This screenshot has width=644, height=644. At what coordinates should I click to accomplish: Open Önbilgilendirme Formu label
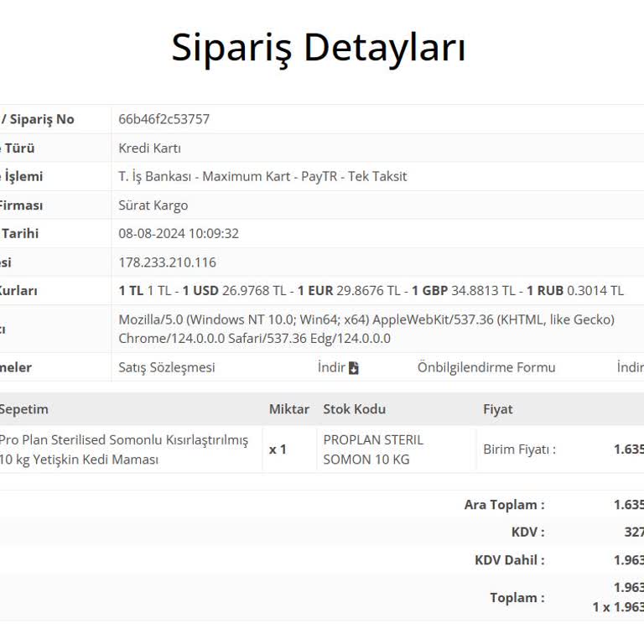coord(486,367)
